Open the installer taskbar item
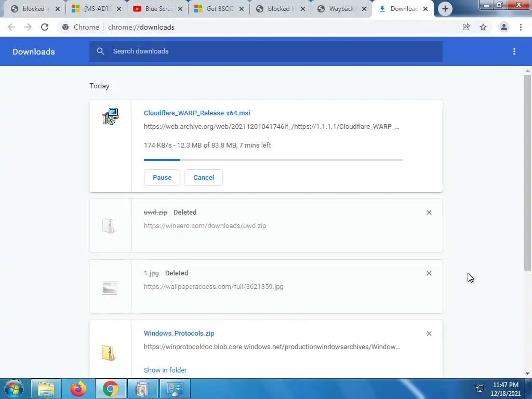Viewport: 532px width, 399px height. [142, 389]
